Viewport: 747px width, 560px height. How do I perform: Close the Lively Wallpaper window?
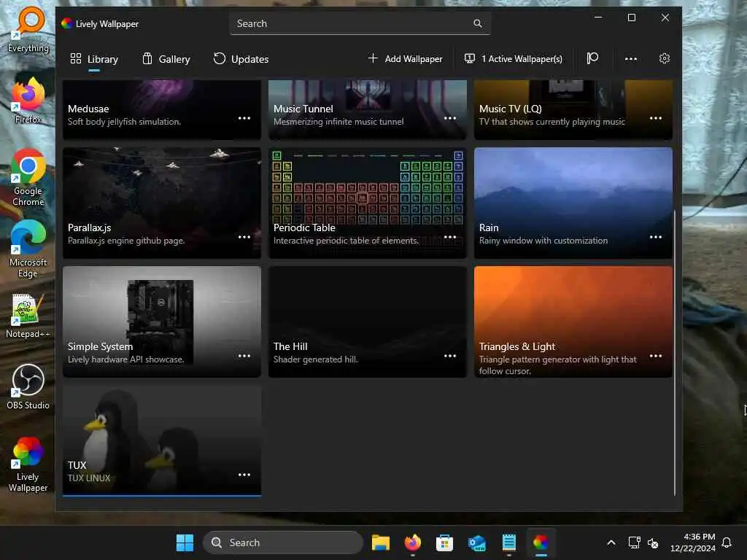(665, 17)
